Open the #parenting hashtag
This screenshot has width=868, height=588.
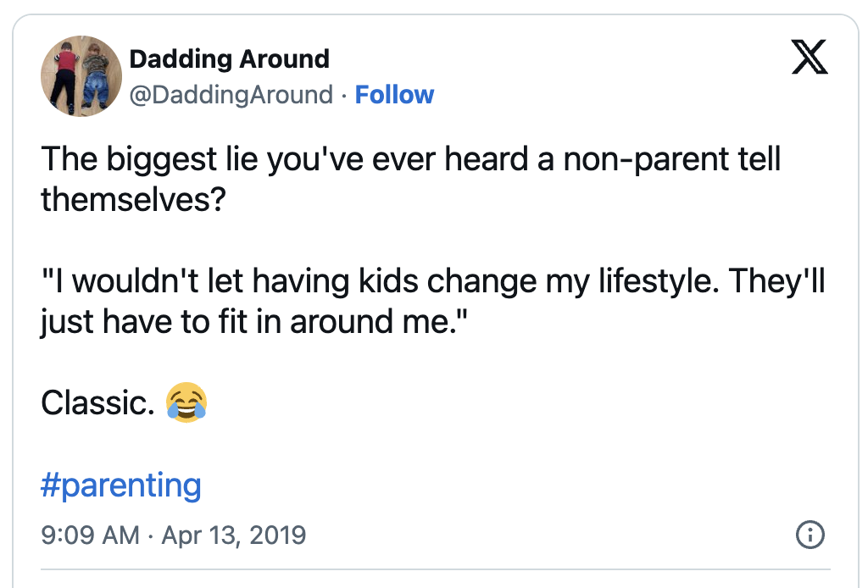[121, 485]
